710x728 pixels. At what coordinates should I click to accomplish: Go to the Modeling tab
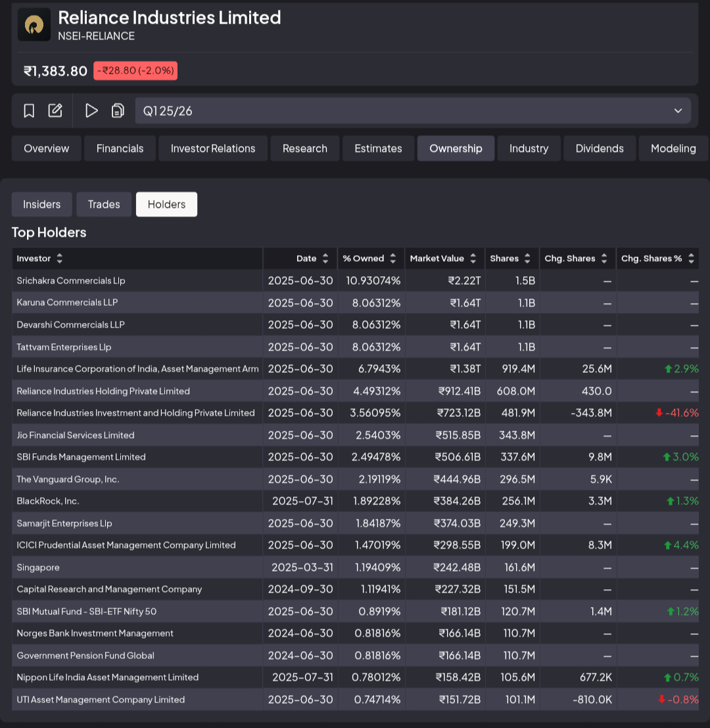tap(673, 149)
